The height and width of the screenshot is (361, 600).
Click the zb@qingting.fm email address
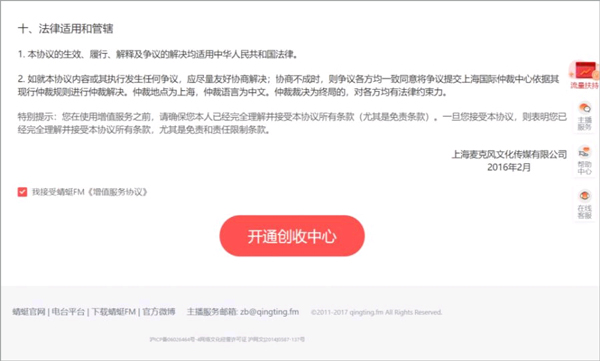click(x=270, y=312)
